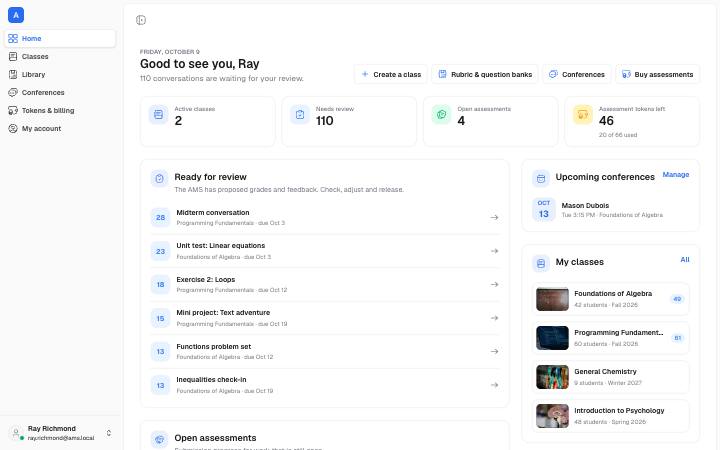Screen dimensions: 720x450
Task: Click Buy assessments button
Action: pyautogui.click(x=658, y=74)
